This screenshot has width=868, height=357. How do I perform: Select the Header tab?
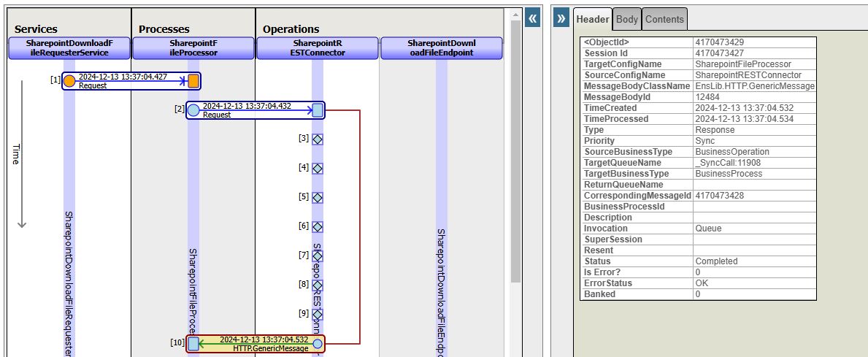click(x=592, y=19)
